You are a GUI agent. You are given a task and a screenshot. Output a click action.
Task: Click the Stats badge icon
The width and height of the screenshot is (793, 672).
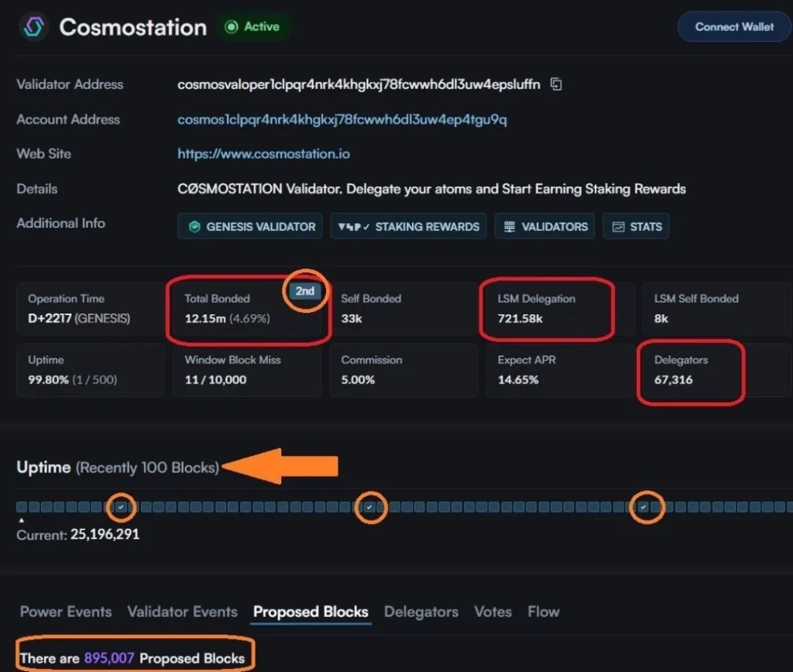point(618,227)
